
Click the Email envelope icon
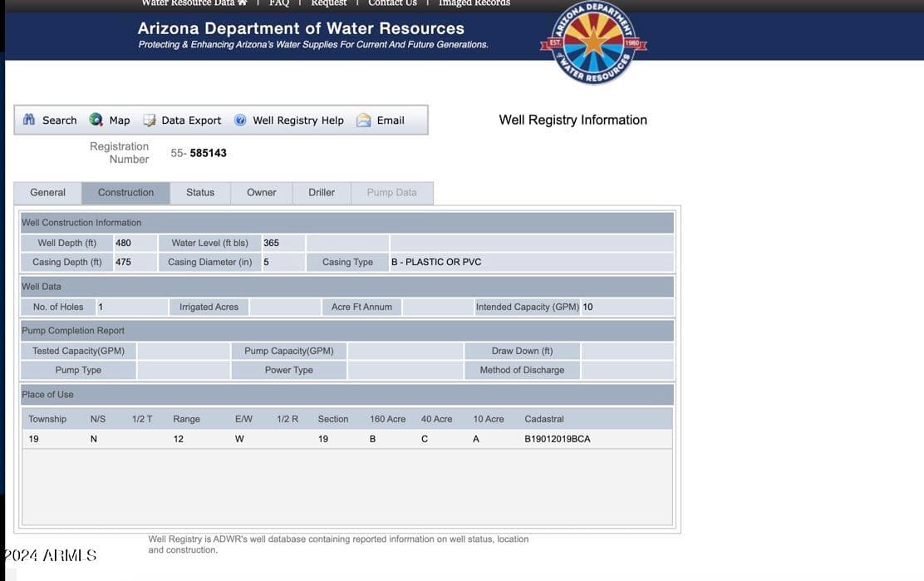pyautogui.click(x=364, y=121)
